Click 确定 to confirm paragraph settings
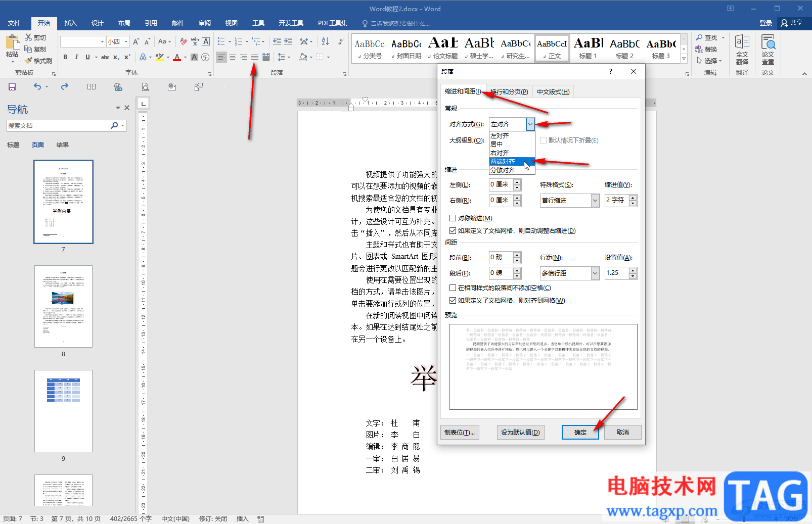Viewport: 812px width, 524px height. (x=580, y=433)
